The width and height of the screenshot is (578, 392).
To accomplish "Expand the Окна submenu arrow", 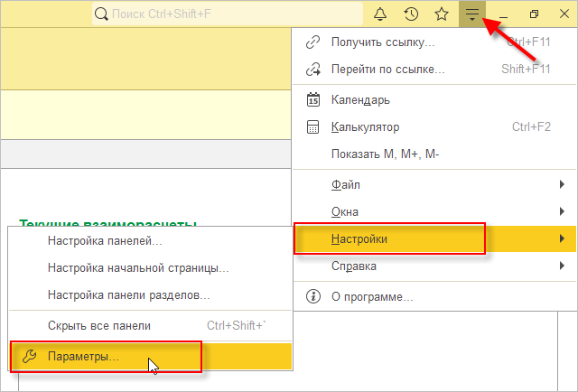I will click(563, 211).
